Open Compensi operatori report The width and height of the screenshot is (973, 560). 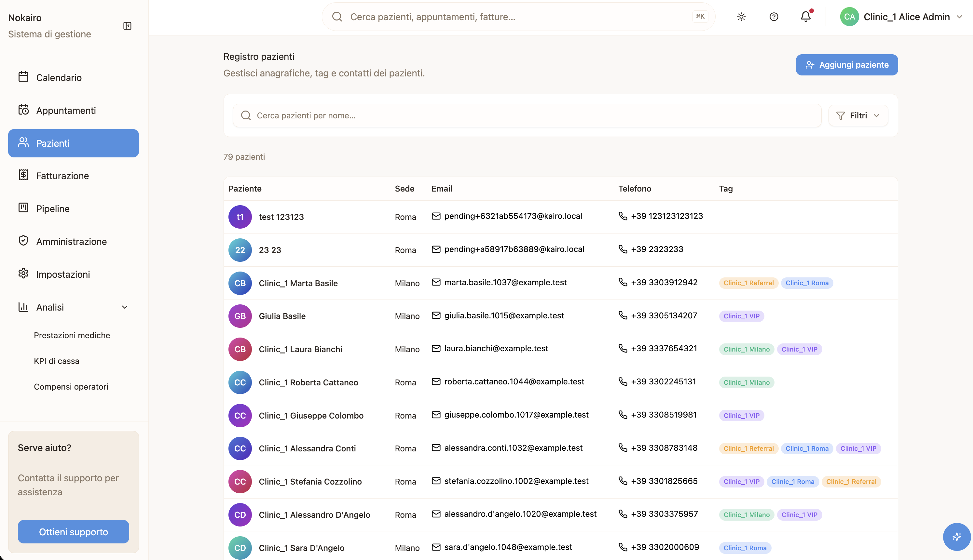pyautogui.click(x=71, y=387)
